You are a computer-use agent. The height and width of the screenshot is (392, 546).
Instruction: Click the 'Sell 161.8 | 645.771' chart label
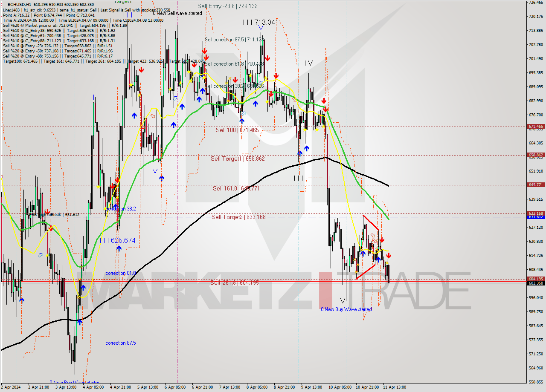point(236,188)
